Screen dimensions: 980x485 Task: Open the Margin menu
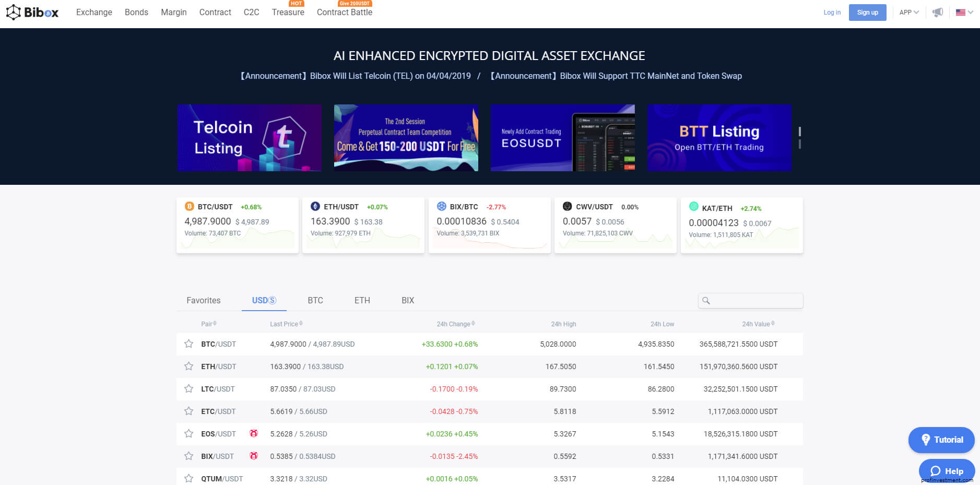pyautogui.click(x=174, y=12)
